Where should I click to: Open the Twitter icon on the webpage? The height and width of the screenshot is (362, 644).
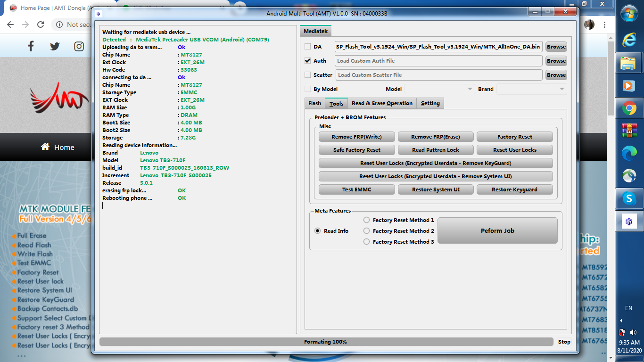tap(55, 46)
